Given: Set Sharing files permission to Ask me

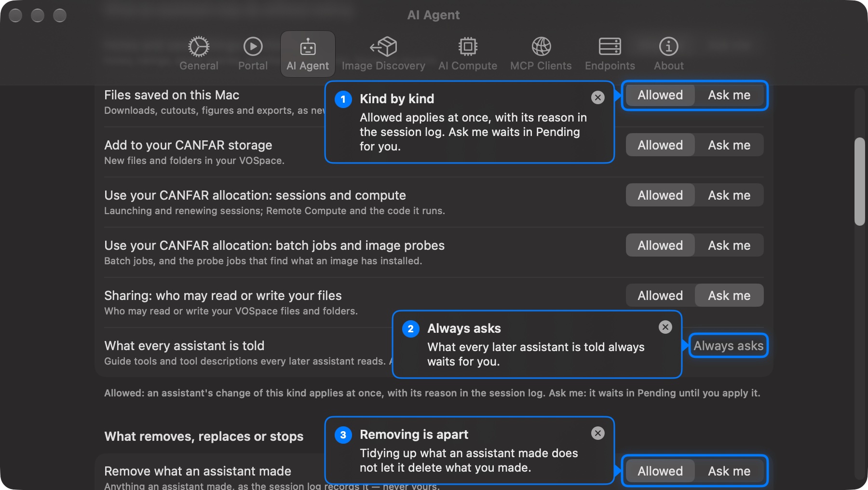Looking at the screenshot, I should (729, 296).
